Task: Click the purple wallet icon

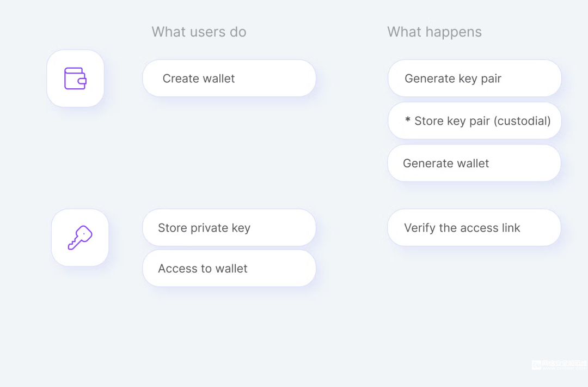Action: pos(75,78)
